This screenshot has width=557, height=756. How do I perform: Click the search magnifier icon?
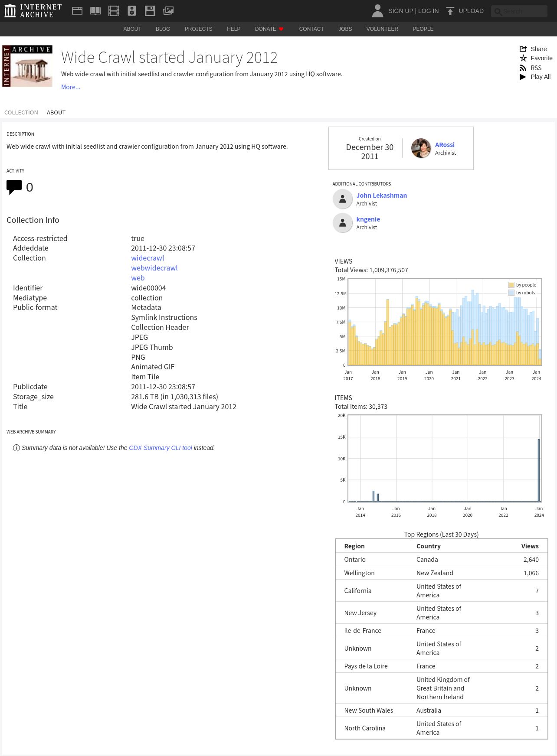point(498,11)
